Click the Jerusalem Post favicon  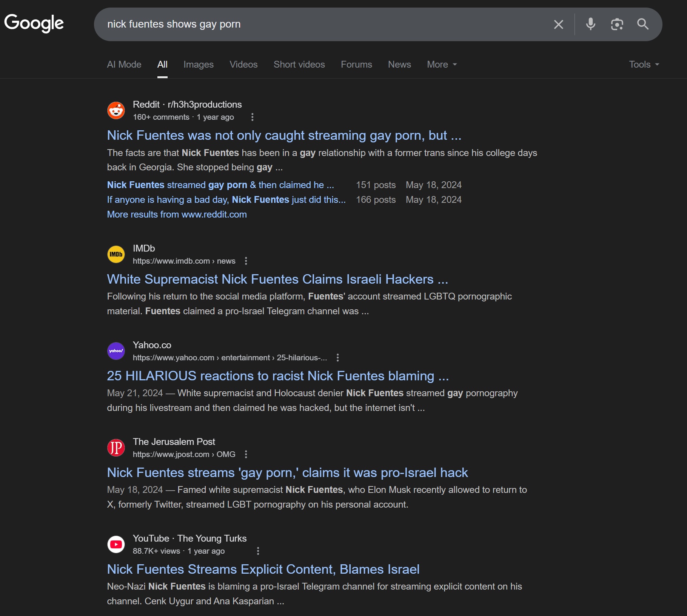[x=116, y=448]
